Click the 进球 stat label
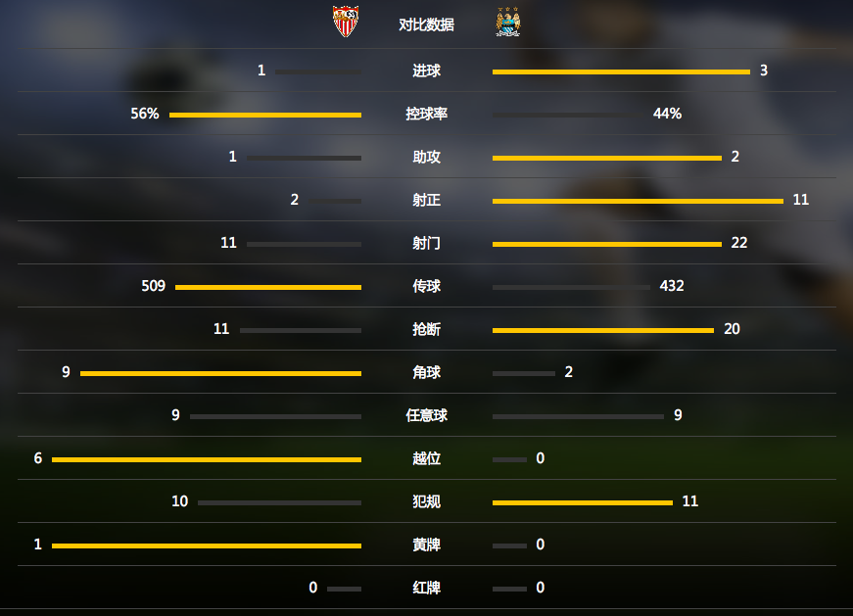The image size is (853, 616). (x=427, y=71)
